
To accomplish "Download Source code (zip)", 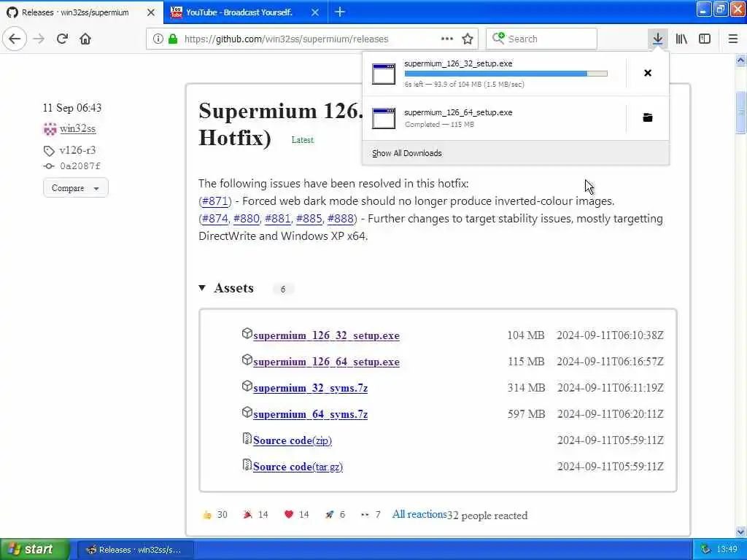I will tap(293, 440).
